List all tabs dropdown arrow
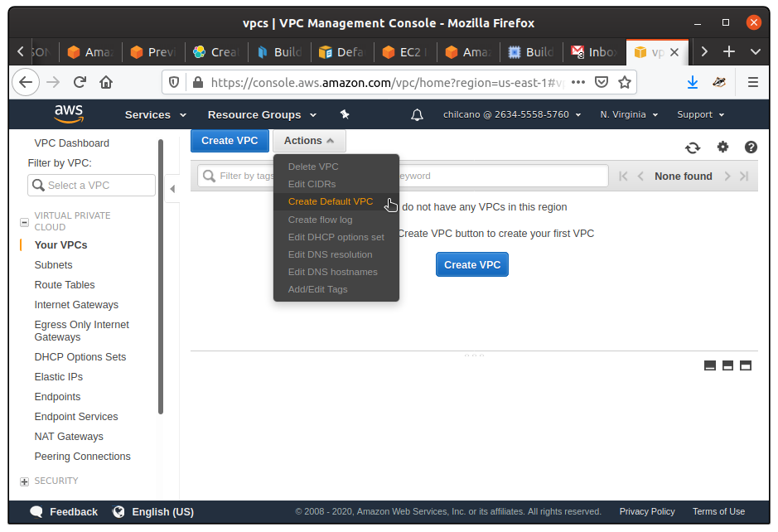This screenshot has width=778, height=532. click(x=755, y=51)
